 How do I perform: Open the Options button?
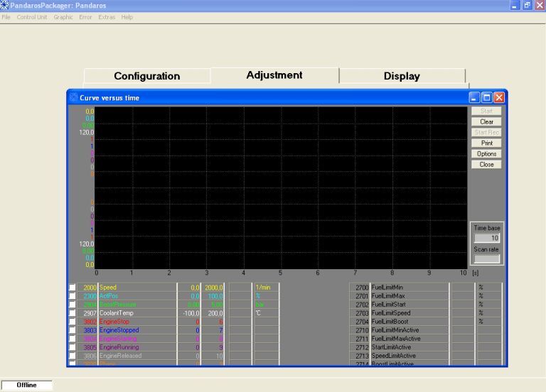coord(486,153)
